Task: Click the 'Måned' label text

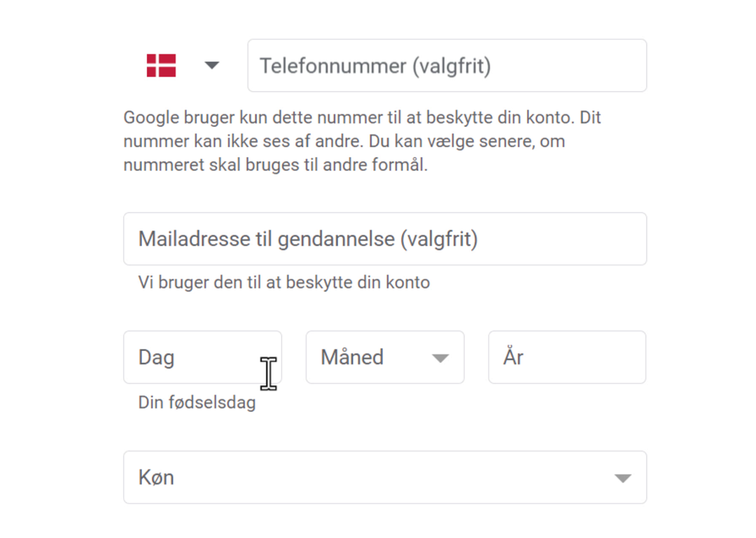Action: [x=352, y=357]
